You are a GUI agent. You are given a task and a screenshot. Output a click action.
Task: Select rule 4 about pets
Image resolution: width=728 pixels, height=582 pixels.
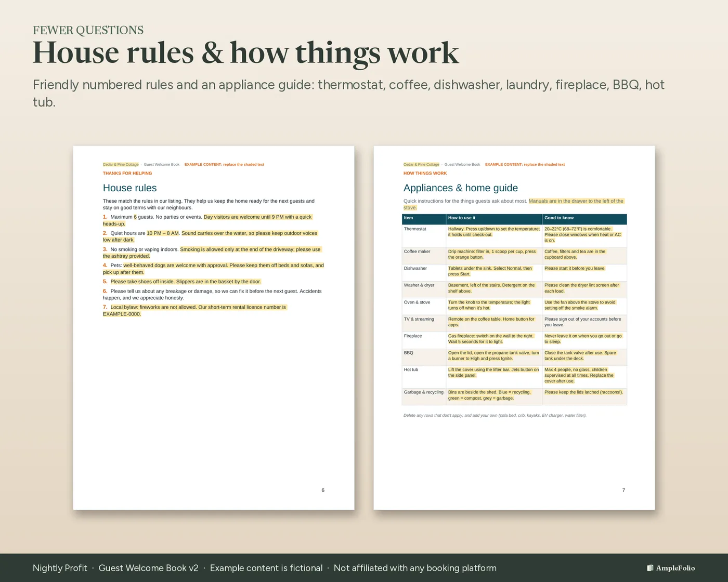pos(213,269)
